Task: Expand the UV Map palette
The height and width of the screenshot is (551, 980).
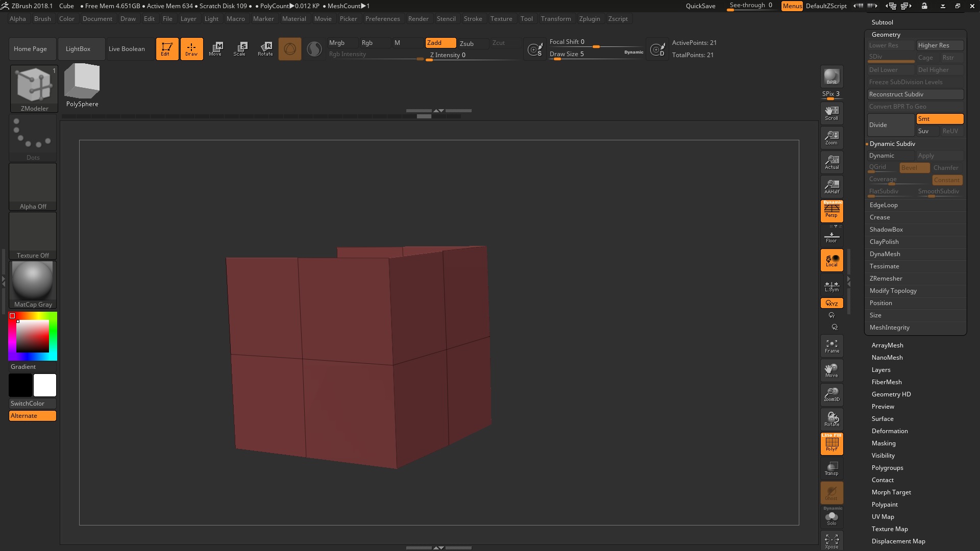Action: 883,517
